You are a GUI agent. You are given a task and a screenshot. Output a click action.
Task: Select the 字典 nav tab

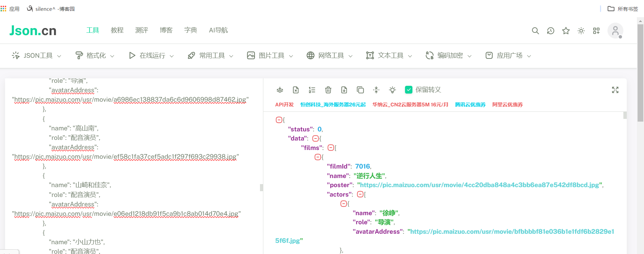point(191,30)
